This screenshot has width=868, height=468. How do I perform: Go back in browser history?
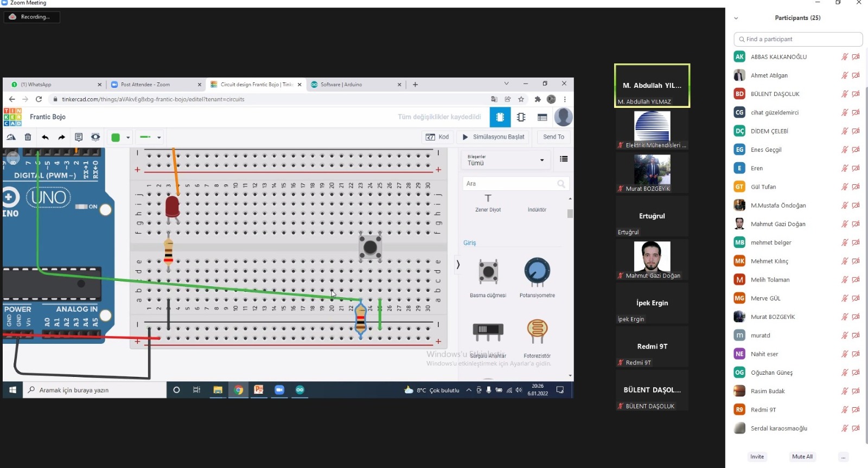[12, 99]
